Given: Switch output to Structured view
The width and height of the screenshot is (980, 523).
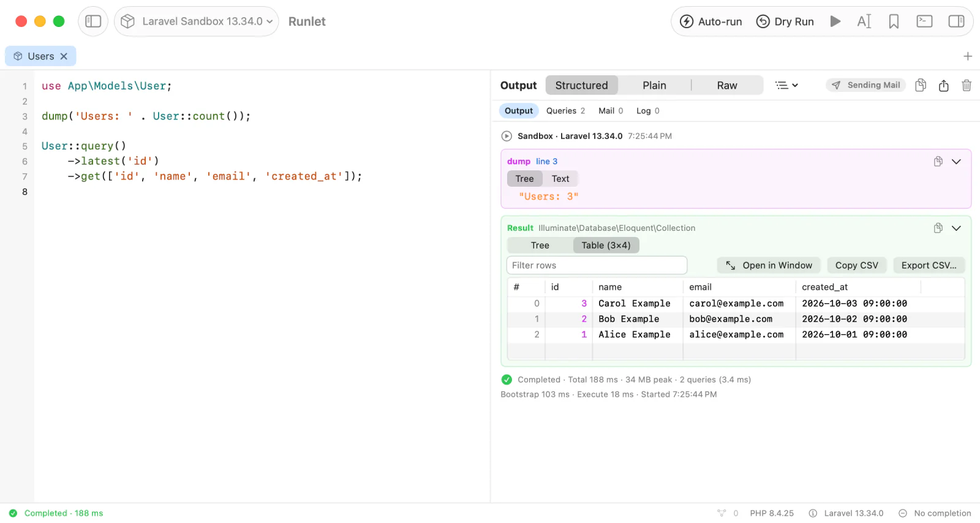Looking at the screenshot, I should 581,85.
